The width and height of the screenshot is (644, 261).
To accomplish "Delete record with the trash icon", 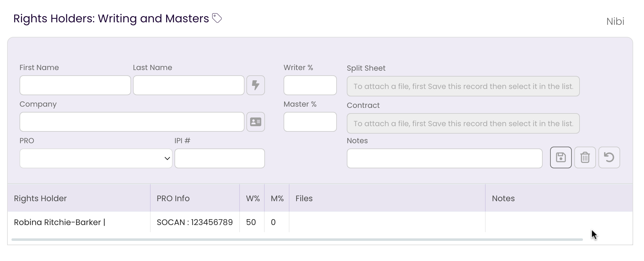I will [x=585, y=157].
